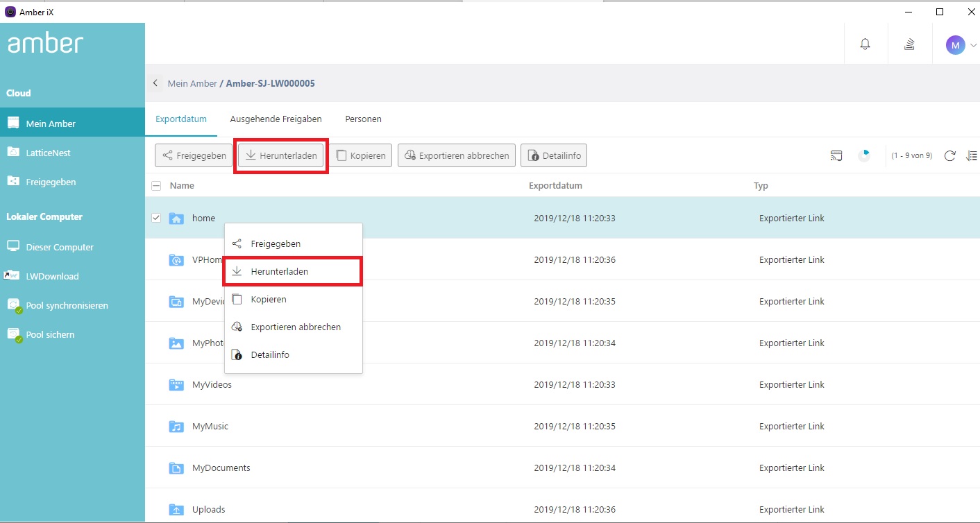
Task: Click export date of MyVideos row
Action: click(x=575, y=384)
